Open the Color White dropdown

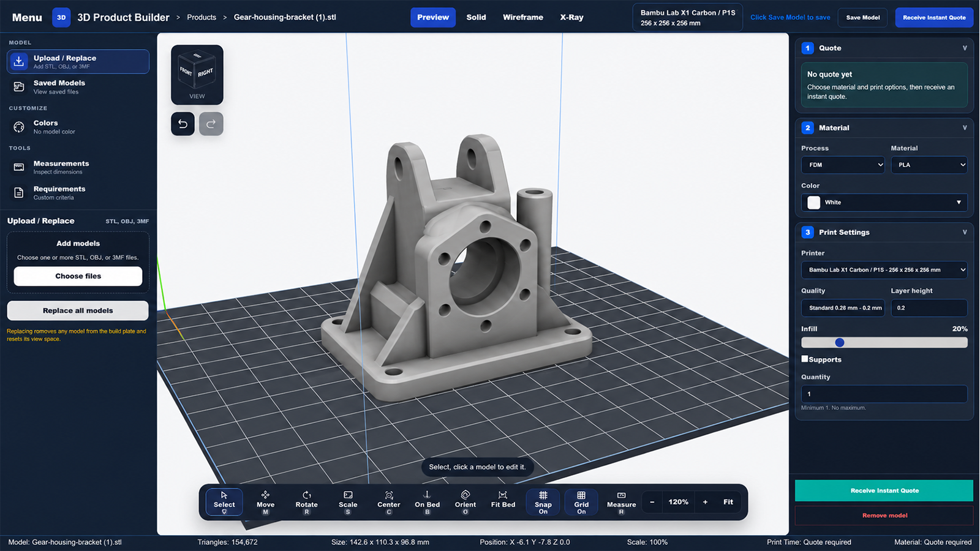click(884, 203)
